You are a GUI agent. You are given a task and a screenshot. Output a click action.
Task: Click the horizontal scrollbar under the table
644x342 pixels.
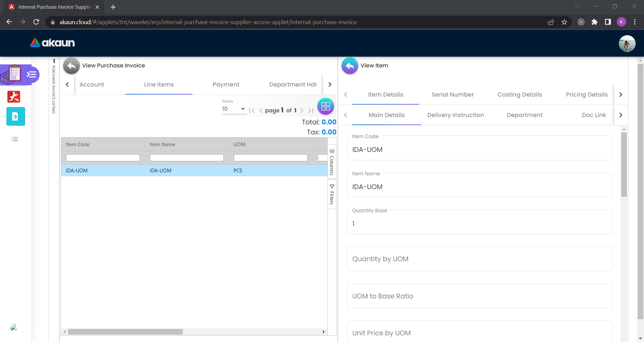(125, 332)
